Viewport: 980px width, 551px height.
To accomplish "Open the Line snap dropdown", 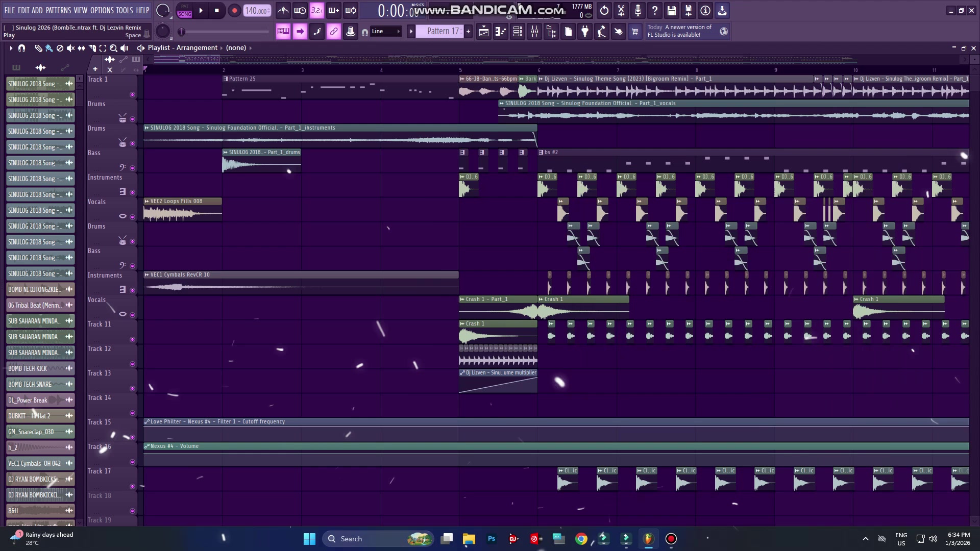I will click(386, 32).
